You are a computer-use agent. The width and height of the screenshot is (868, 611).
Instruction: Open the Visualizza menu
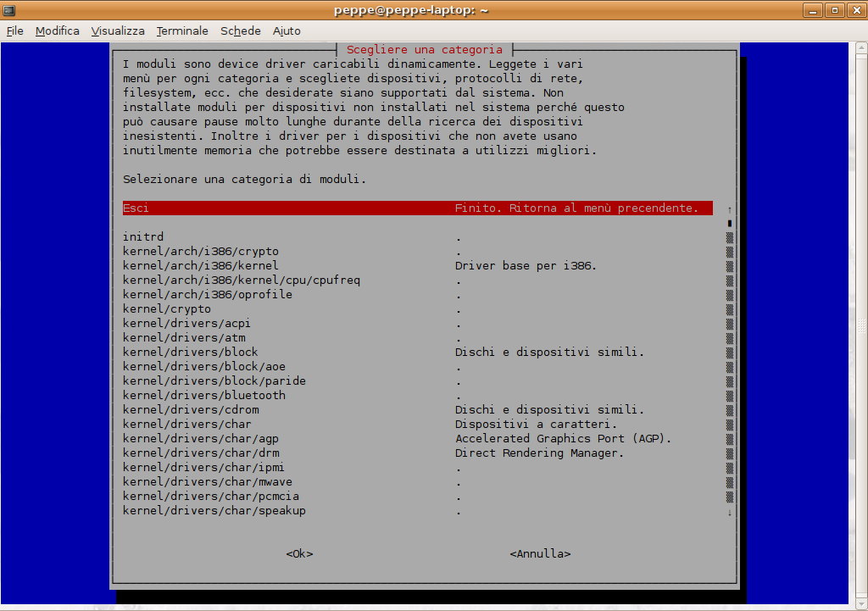(x=118, y=31)
